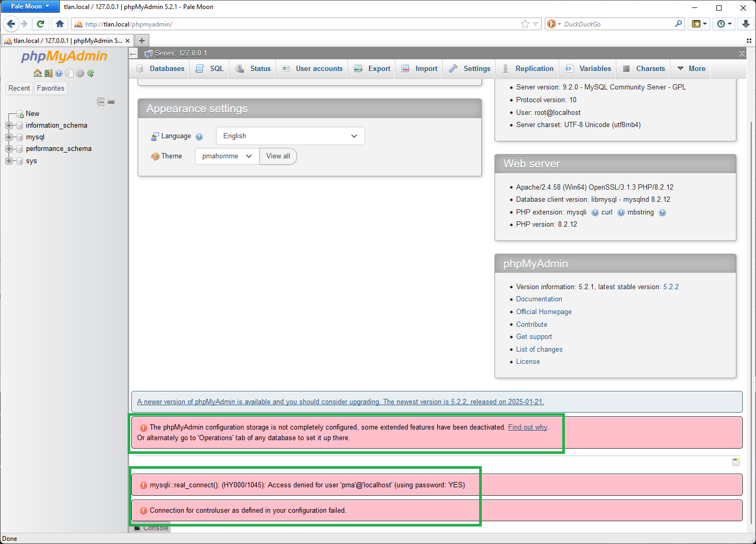This screenshot has width=756, height=544.
Task: Open the Variables tab
Action: 588,69
